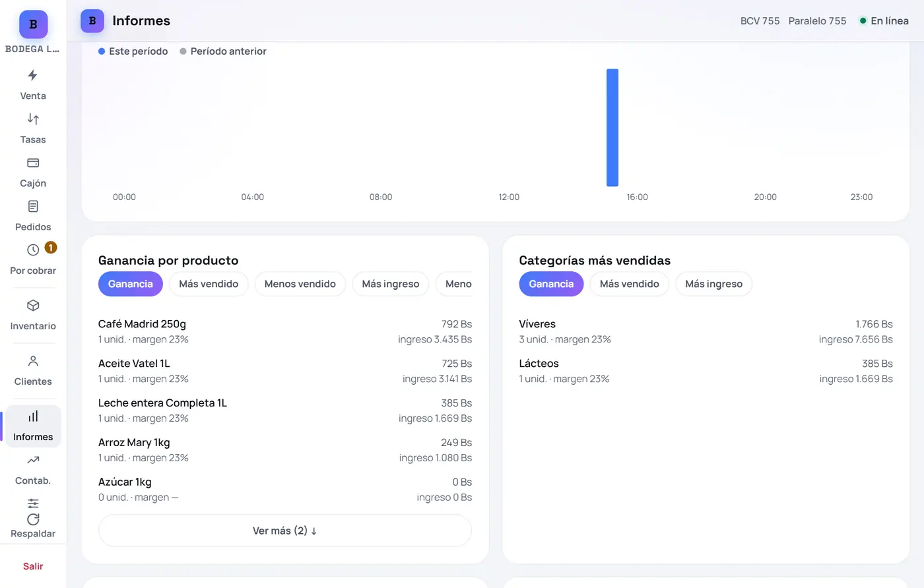
Task: Select Ganancia tab under Categorías más vendidas
Action: pos(552,284)
